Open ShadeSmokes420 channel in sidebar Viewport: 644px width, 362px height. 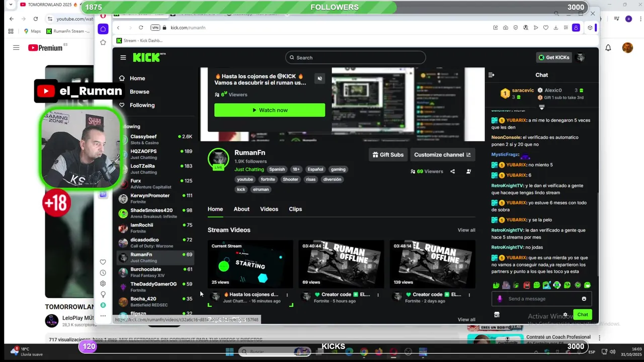155,213
